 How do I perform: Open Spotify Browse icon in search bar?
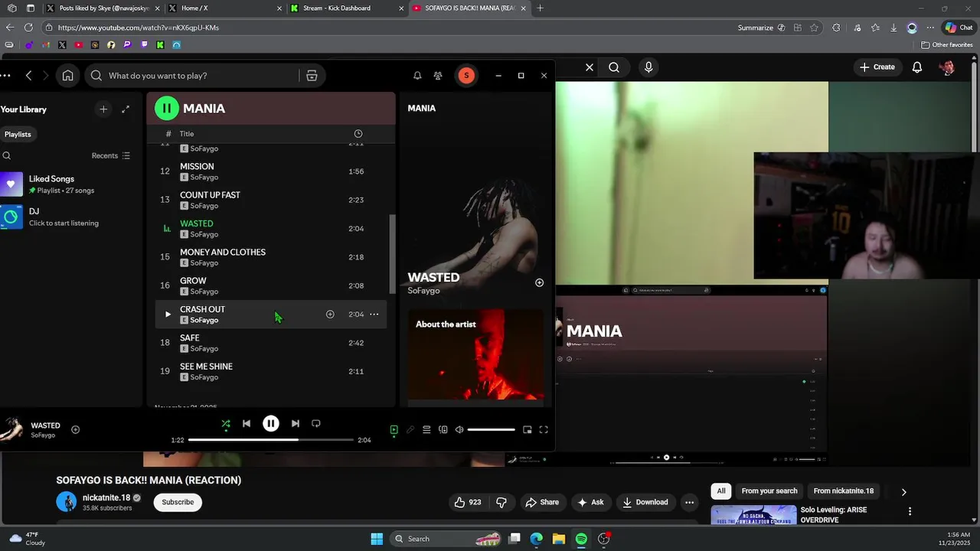pos(312,76)
